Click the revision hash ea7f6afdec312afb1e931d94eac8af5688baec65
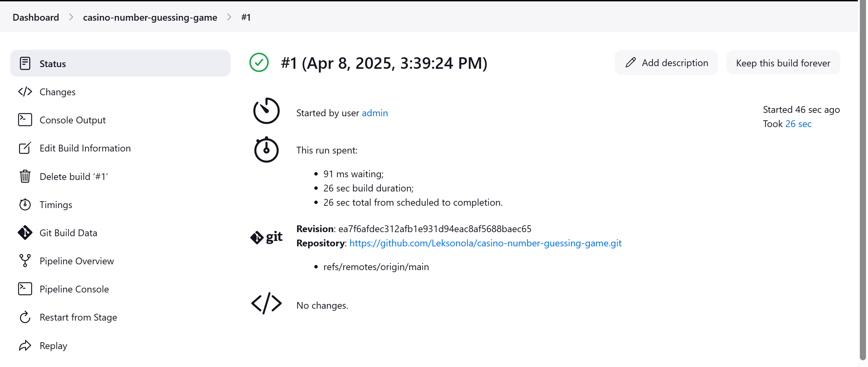 tap(435, 229)
